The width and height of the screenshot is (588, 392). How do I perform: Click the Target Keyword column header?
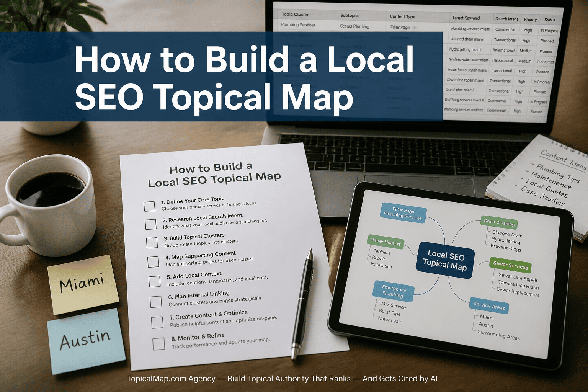466,18
